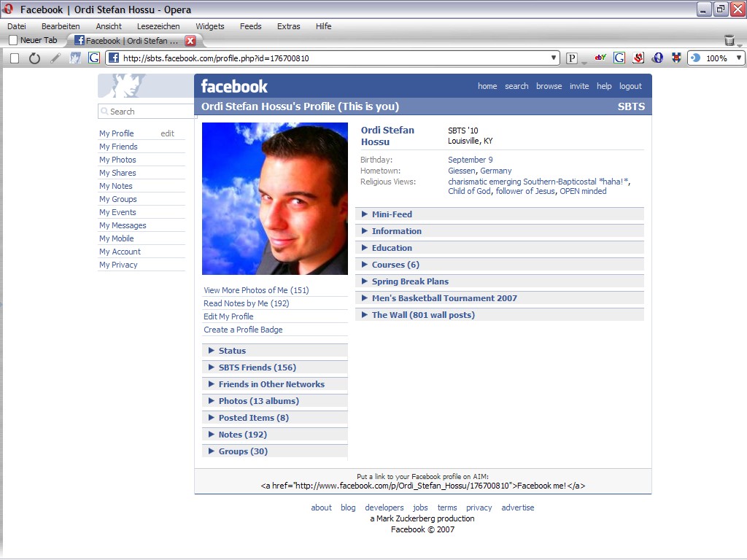Click Create a Profile Badge link
This screenshot has width=747, height=560.
point(243,330)
